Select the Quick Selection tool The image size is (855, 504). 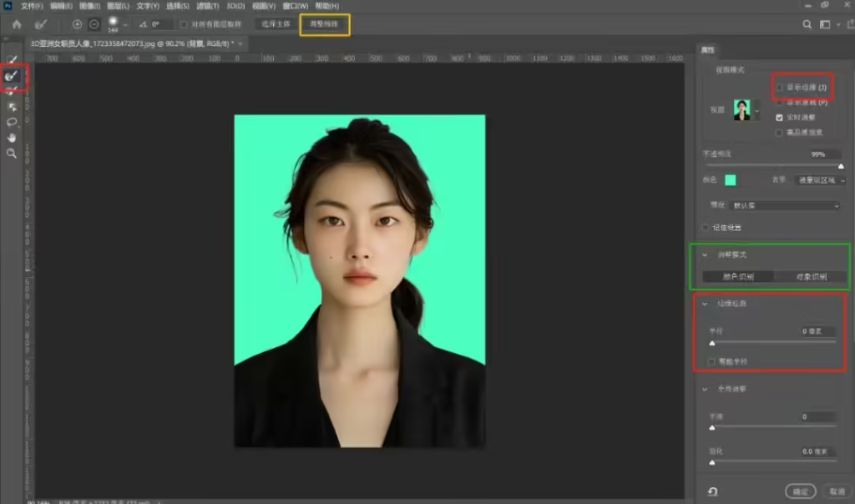point(12,59)
